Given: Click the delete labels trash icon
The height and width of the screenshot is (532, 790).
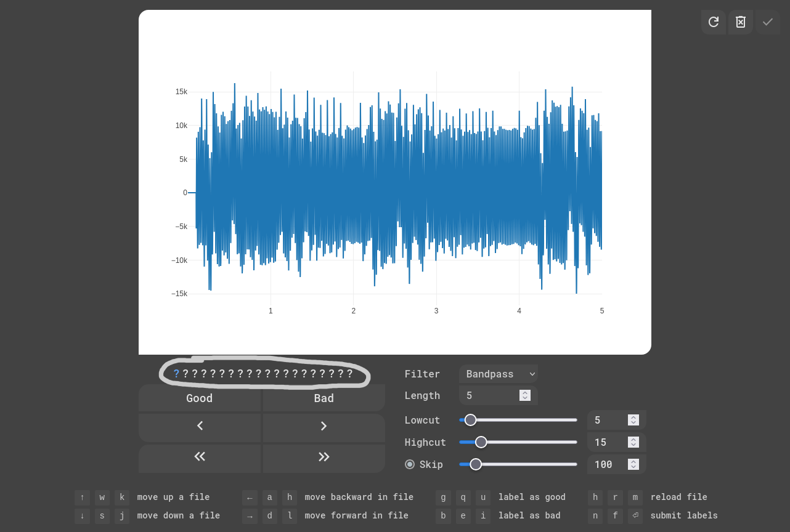Looking at the screenshot, I should pos(741,22).
